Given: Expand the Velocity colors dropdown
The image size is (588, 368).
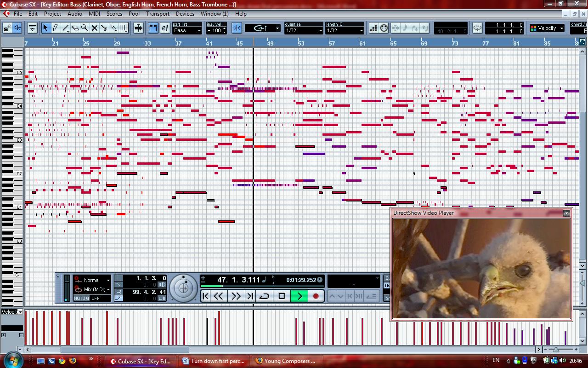Looking at the screenshot, I should coord(547,28).
